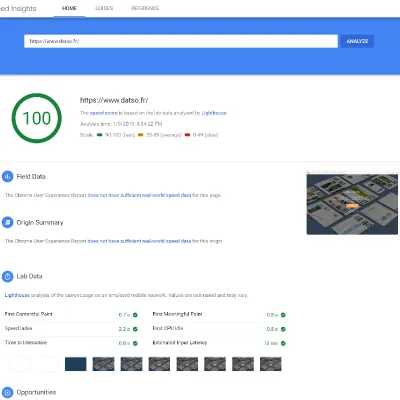Click the https://www.datso.fr/ heading
This screenshot has height=400, width=400.
[x=114, y=100]
